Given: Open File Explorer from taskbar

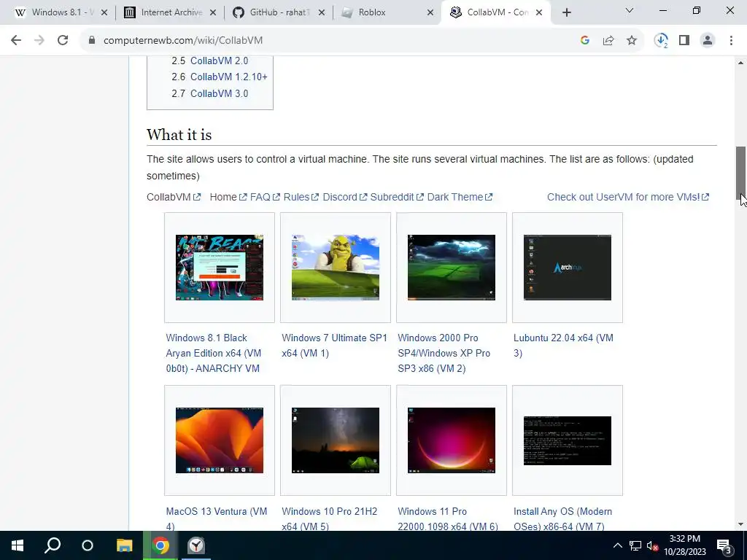Looking at the screenshot, I should point(124,545).
